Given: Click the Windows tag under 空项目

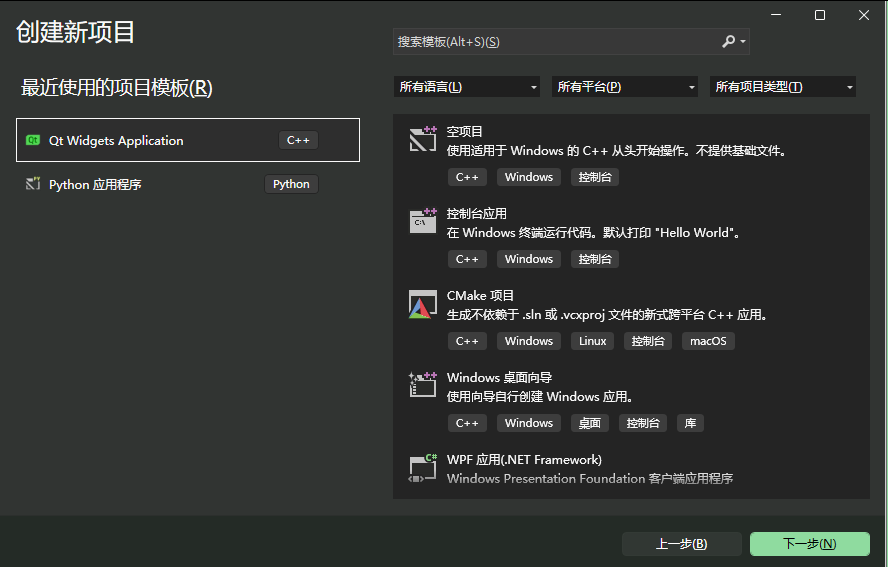Looking at the screenshot, I should tap(528, 177).
